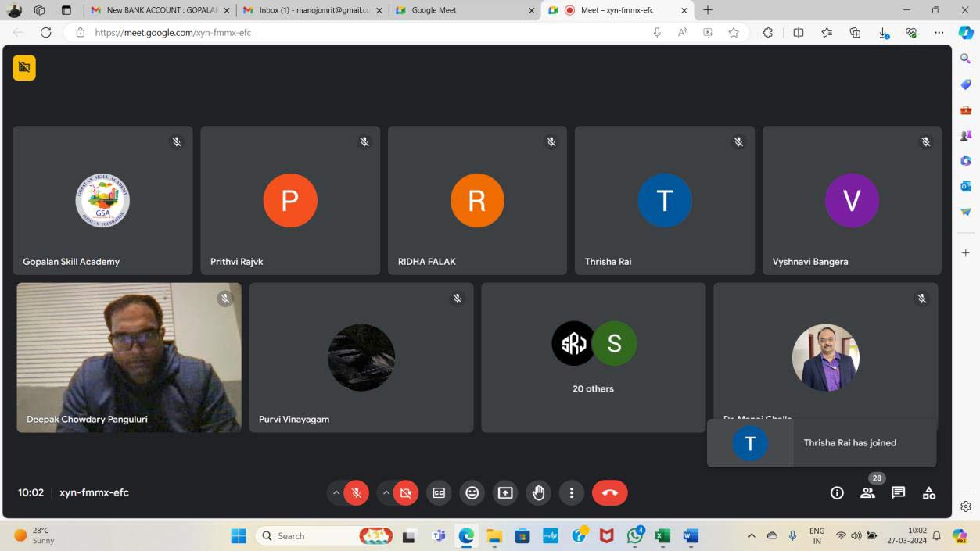Open sidebar Search tool
The image size is (980, 551).
coord(966,59)
